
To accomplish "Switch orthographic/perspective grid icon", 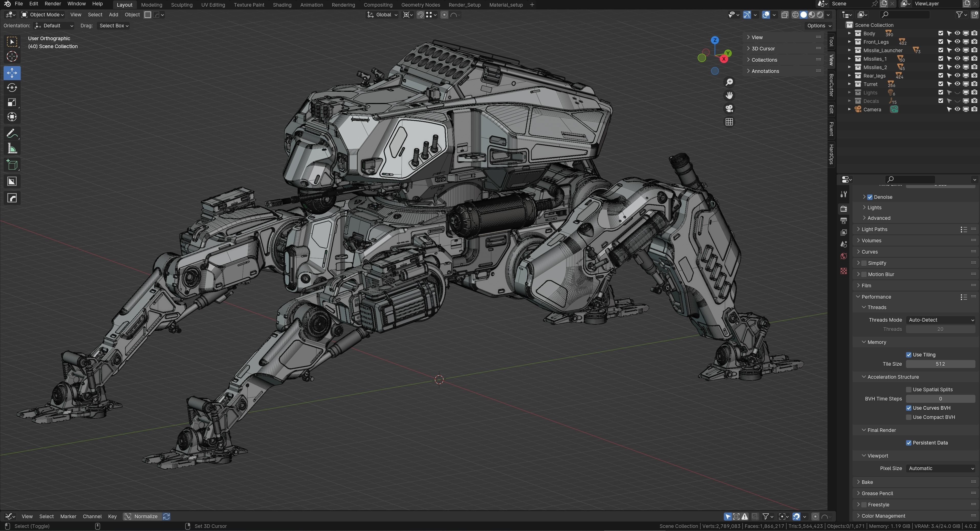I will coord(729,122).
